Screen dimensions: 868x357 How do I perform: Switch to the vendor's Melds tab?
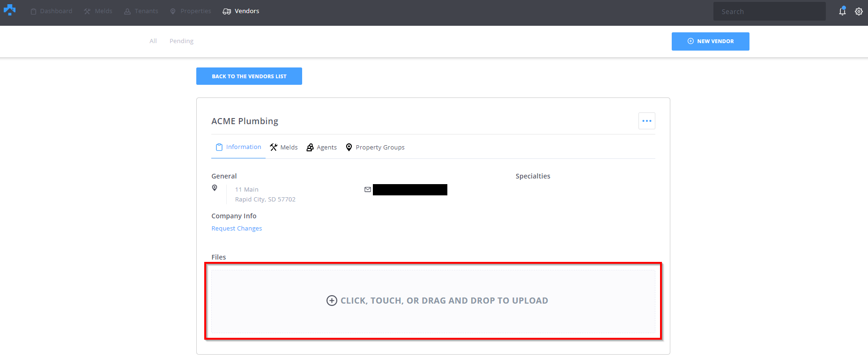pyautogui.click(x=284, y=147)
